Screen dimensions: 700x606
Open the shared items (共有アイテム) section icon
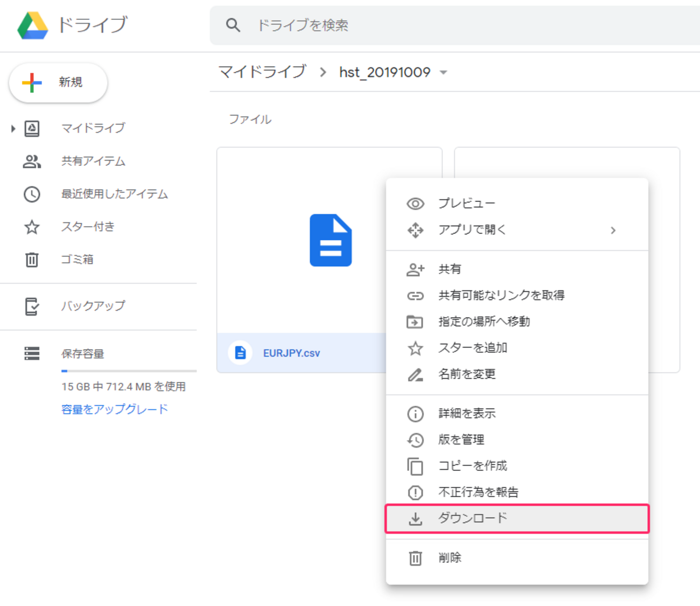(x=32, y=161)
